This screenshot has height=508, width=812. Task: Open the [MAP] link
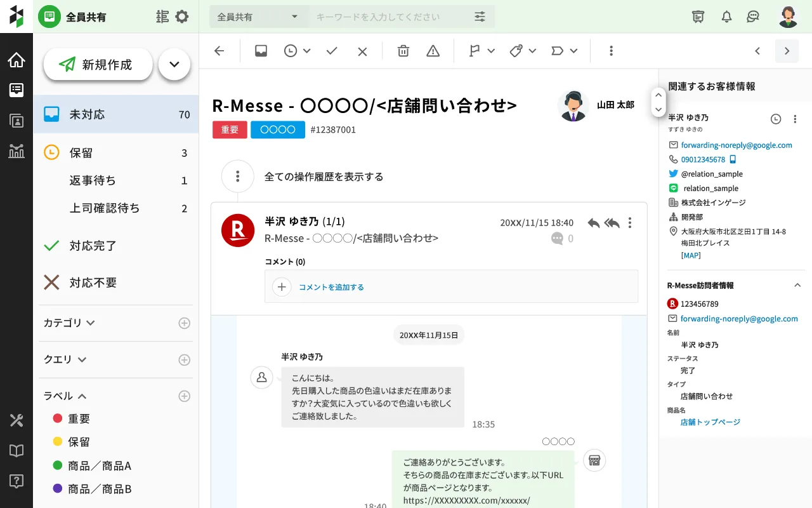(x=691, y=255)
